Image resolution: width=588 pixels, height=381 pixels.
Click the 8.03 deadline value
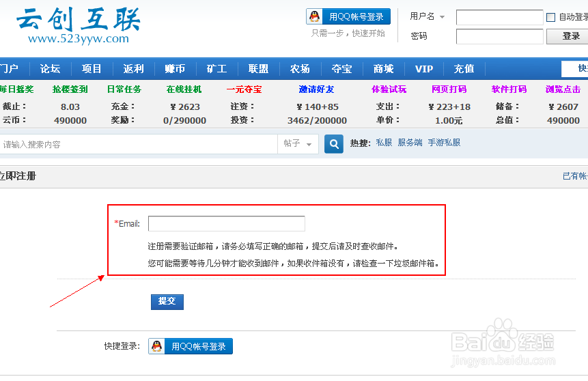coord(70,107)
